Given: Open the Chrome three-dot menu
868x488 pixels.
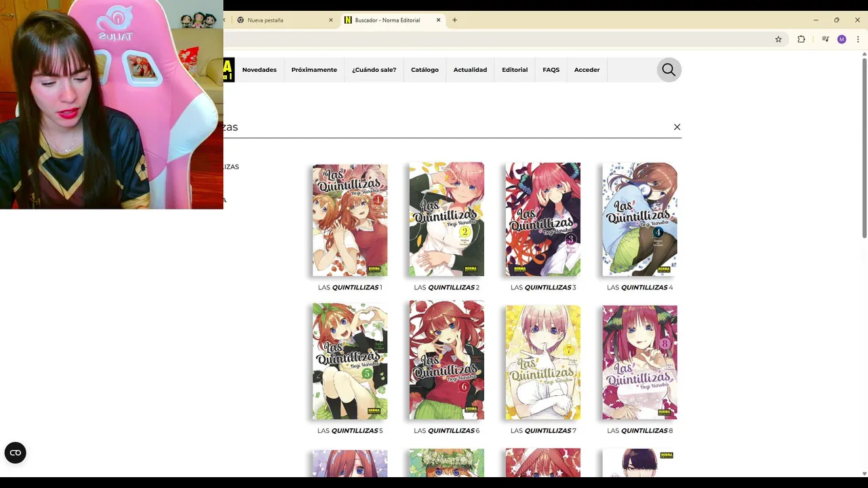Looking at the screenshot, I should coord(858,39).
